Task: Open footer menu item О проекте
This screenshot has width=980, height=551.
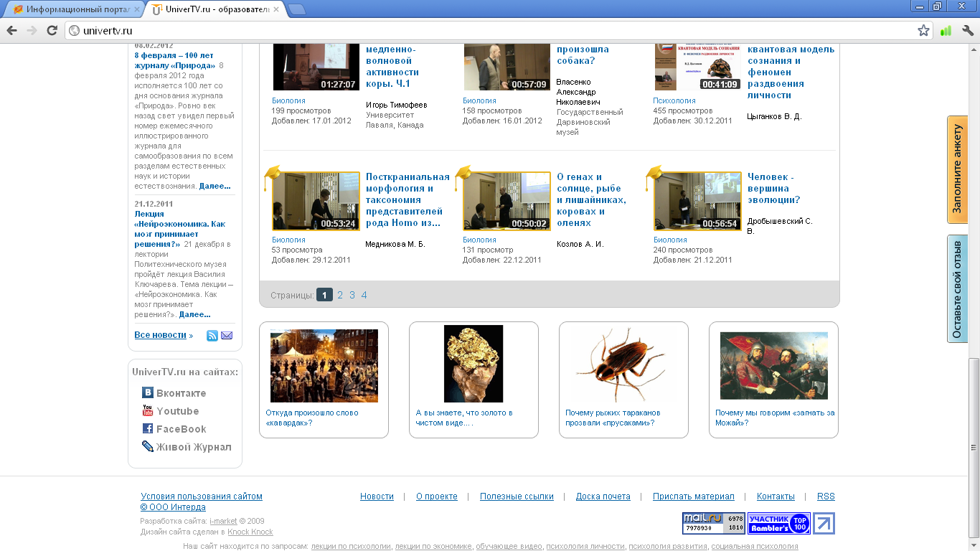Action: click(x=437, y=496)
